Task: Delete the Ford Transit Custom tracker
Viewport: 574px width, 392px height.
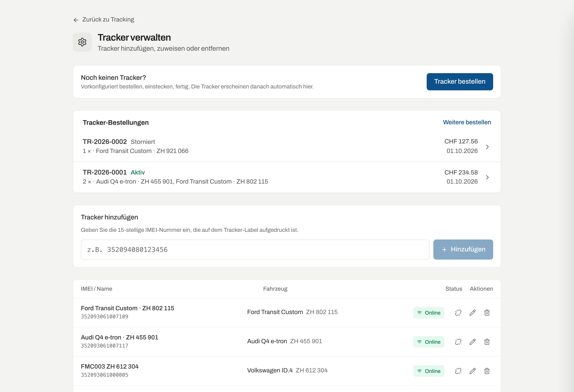Action: 487,313
